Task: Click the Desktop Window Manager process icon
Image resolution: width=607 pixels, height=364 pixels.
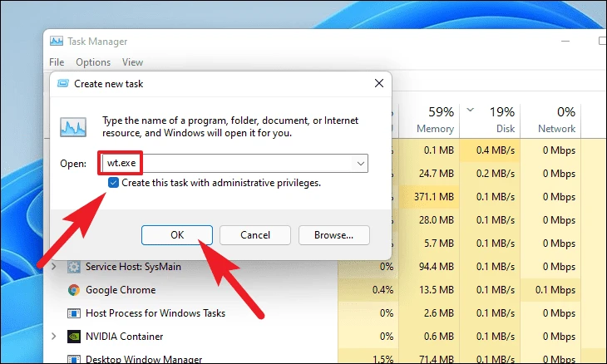Action: point(74,358)
